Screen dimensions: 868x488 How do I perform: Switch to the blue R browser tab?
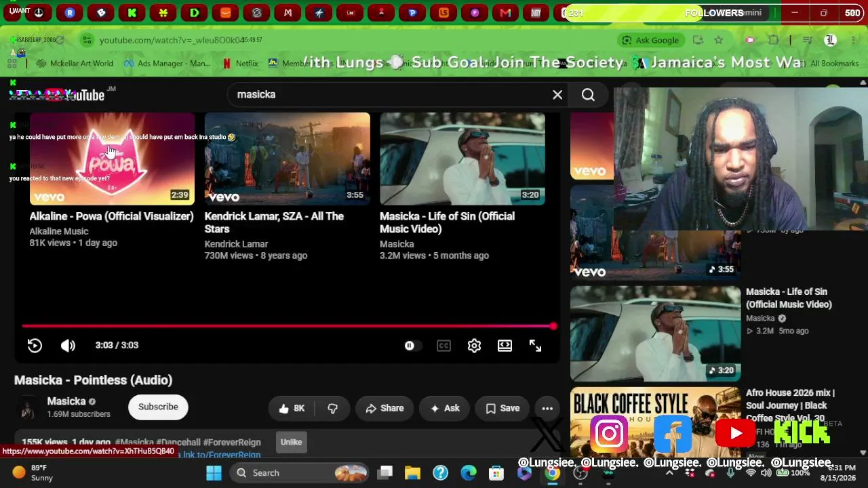[x=70, y=12]
